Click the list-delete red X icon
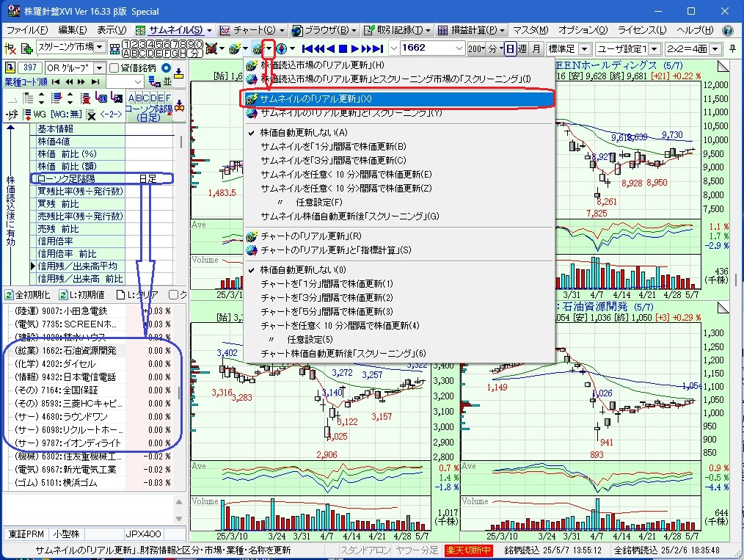744x560 pixels. [x=85, y=98]
